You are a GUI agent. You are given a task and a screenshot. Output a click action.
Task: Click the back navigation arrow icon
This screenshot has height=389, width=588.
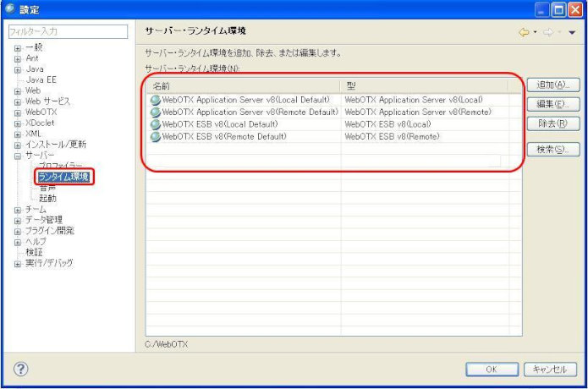coord(525,32)
